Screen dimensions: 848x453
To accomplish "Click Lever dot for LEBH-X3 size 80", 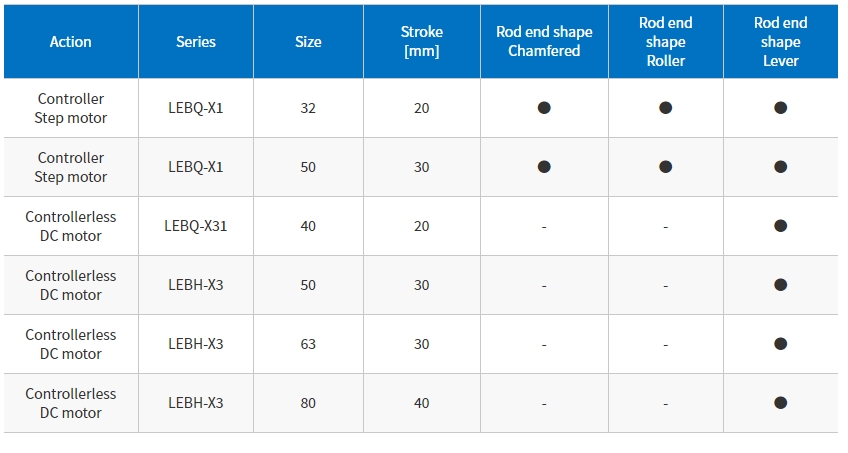I will pyautogui.click(x=780, y=403).
